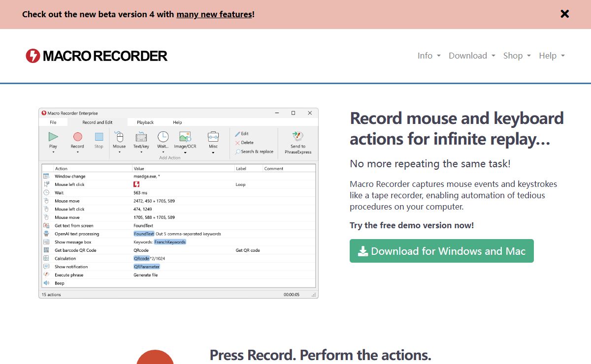Select the '563 ms' wait value
This screenshot has height=364, width=591.
point(140,193)
